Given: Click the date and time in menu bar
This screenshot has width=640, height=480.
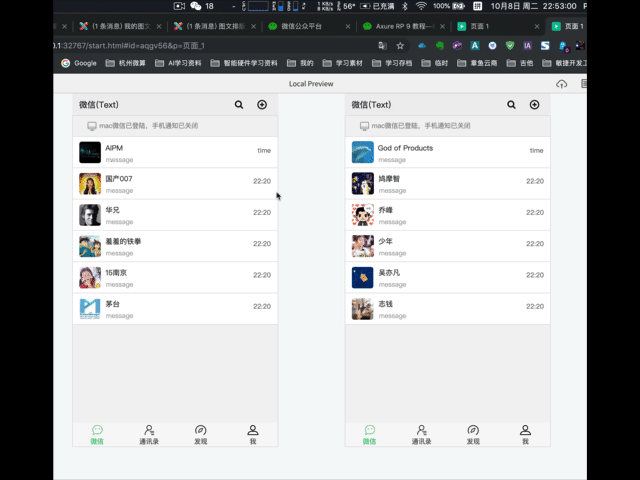Looking at the screenshot, I should (533, 6).
